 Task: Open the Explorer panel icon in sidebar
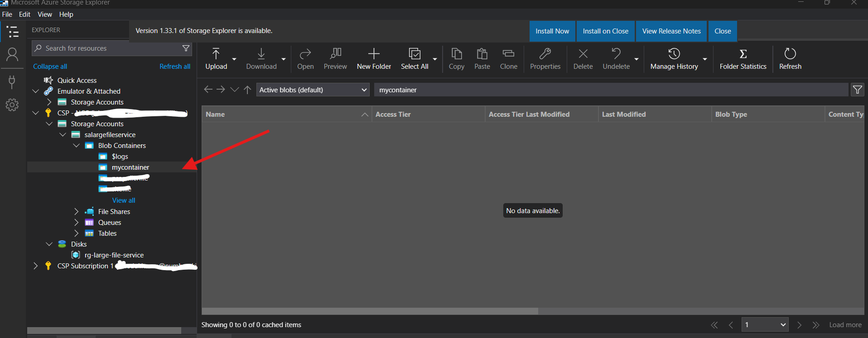13,32
